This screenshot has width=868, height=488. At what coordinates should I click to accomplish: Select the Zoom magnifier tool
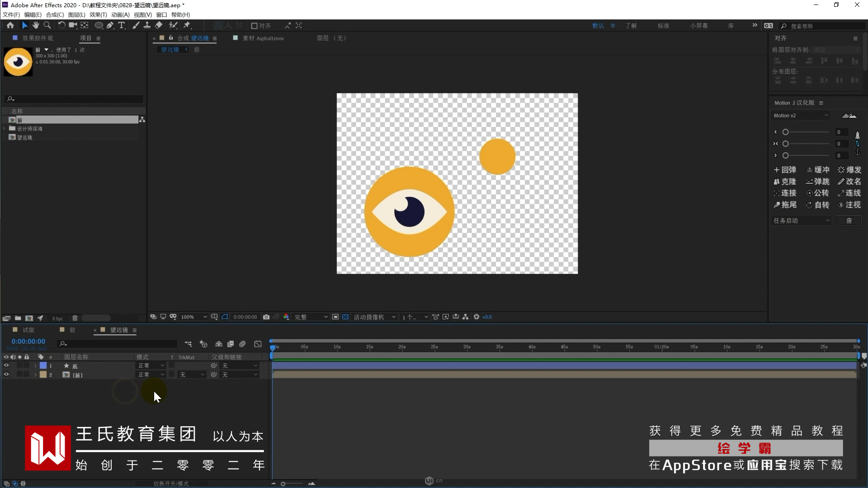(47, 26)
